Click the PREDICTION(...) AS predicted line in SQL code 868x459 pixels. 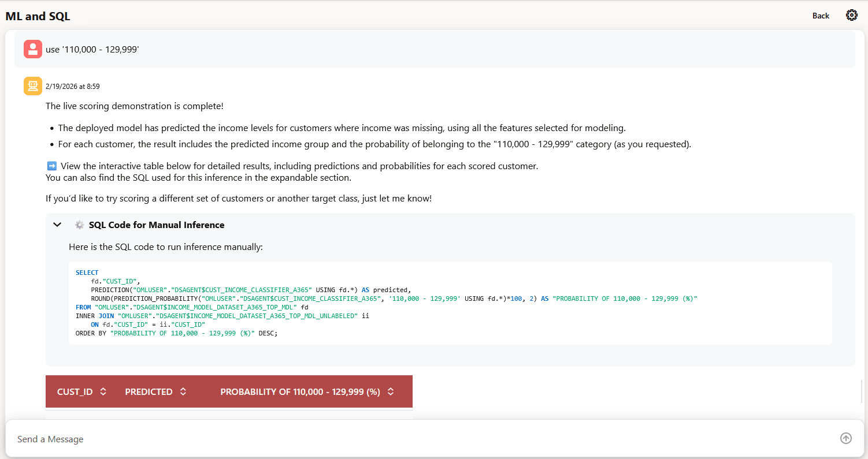[x=250, y=290]
